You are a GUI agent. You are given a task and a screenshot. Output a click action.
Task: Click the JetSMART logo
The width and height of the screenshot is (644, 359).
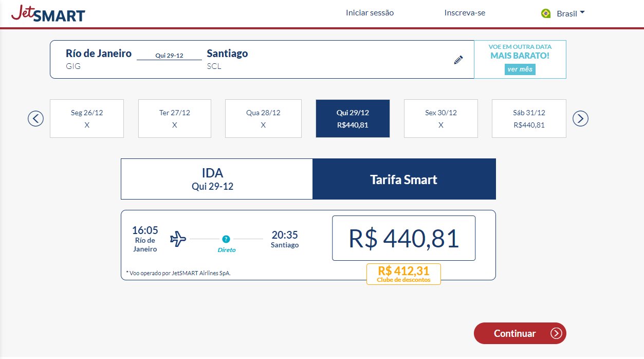48,13
